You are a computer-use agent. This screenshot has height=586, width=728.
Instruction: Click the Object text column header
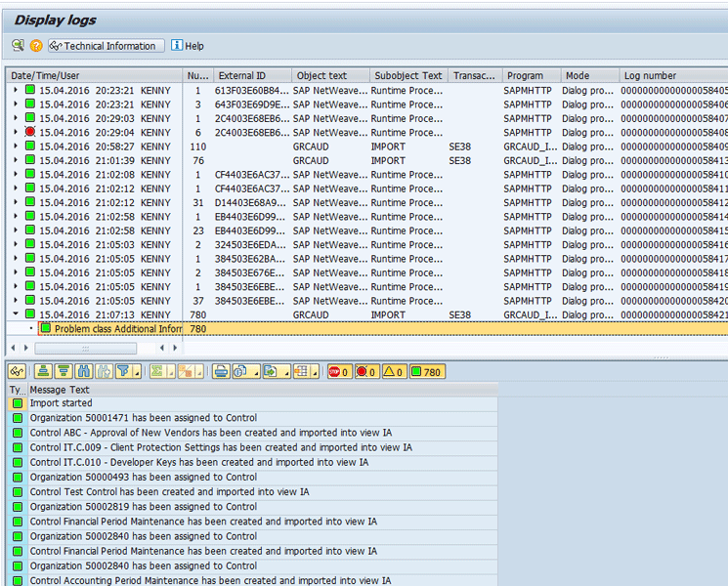tap(330, 75)
